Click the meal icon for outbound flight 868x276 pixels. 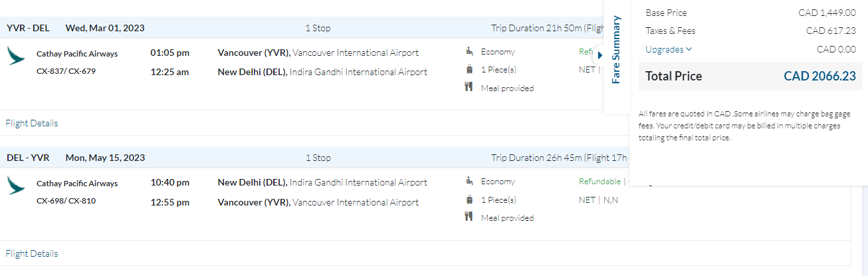point(469,87)
